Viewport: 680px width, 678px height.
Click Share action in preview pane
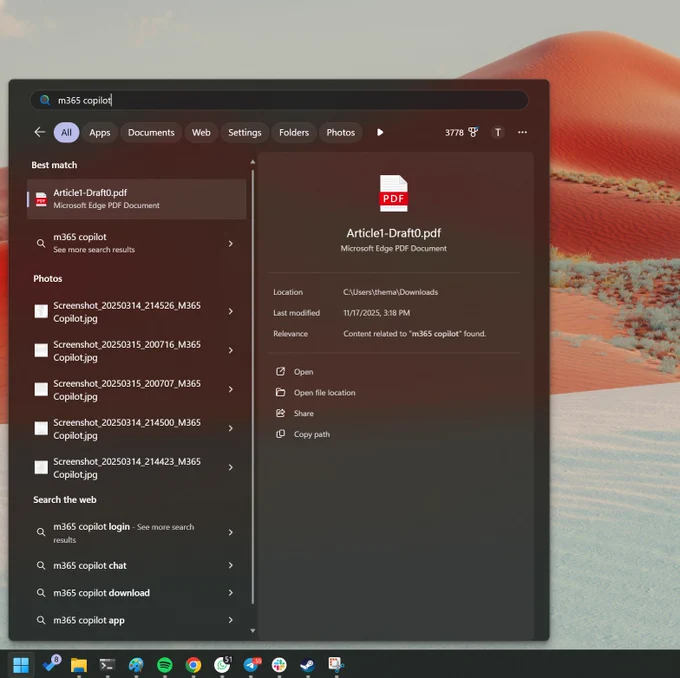tap(295, 413)
